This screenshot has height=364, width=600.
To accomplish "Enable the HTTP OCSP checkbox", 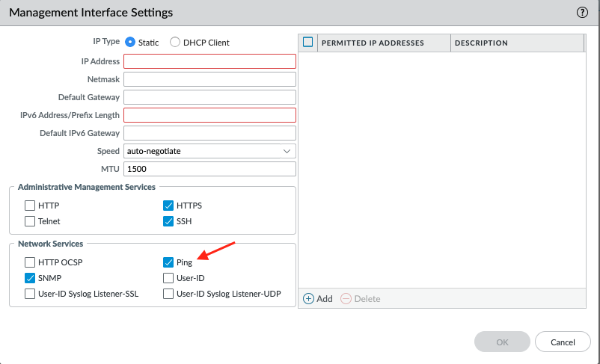I will [x=30, y=262].
